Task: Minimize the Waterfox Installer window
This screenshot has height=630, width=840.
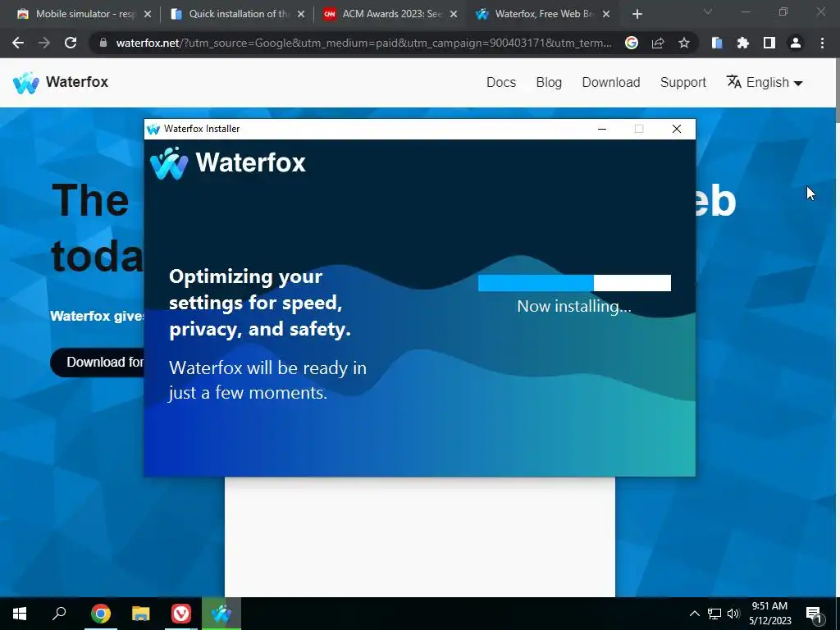Action: pyautogui.click(x=602, y=129)
